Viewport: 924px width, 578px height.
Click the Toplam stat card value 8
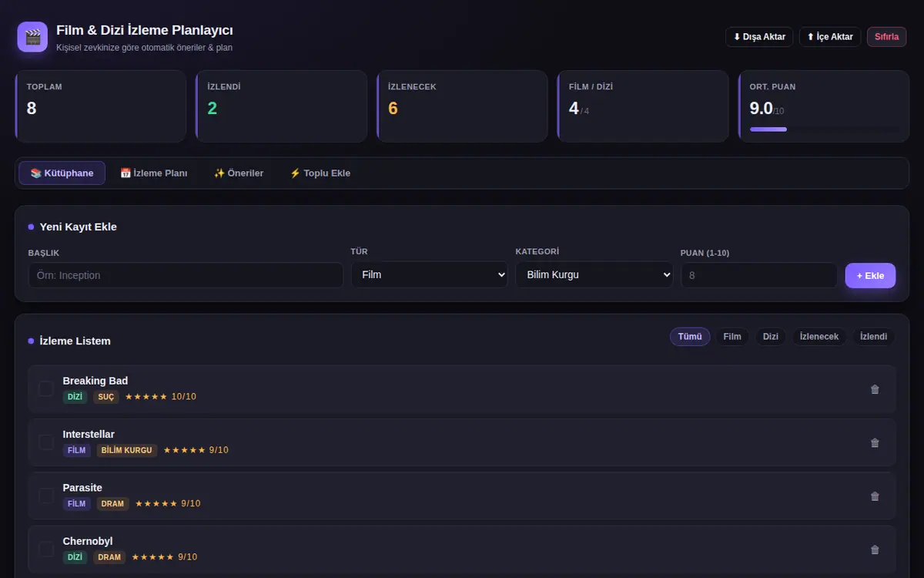(x=32, y=109)
